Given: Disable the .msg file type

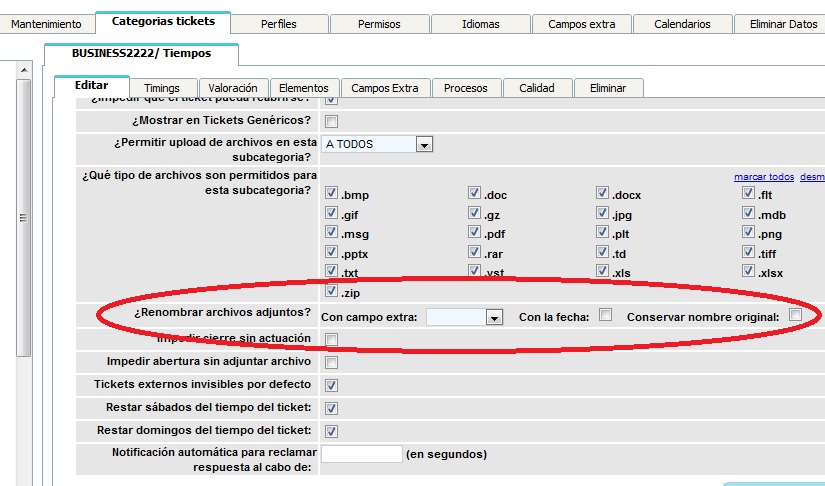Looking at the screenshot, I should 331,231.
